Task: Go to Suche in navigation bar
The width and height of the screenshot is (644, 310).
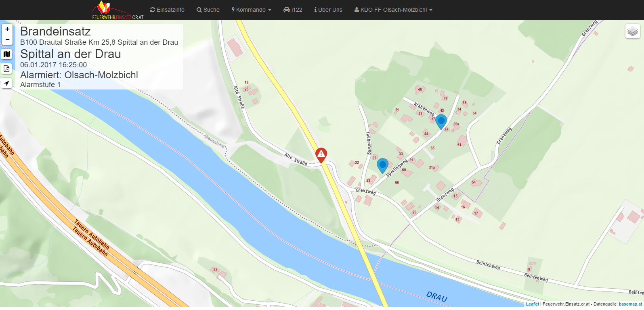Action: point(208,10)
